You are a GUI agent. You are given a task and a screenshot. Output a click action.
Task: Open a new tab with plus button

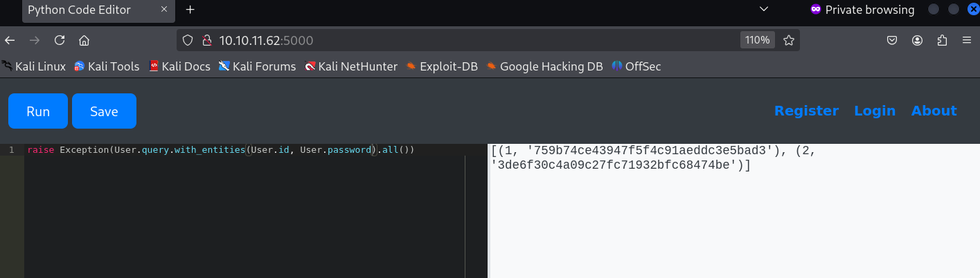click(190, 10)
